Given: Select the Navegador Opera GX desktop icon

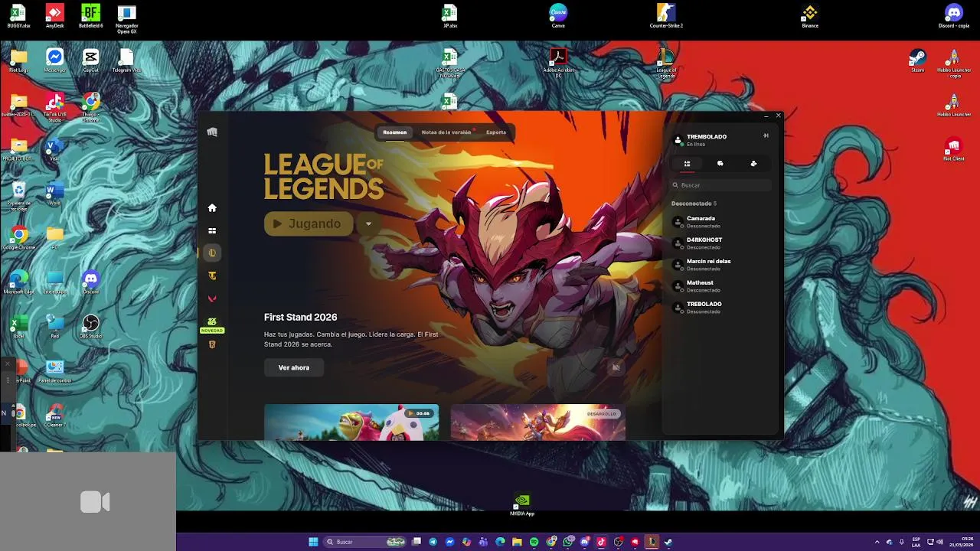Looking at the screenshot, I should click(x=127, y=19).
